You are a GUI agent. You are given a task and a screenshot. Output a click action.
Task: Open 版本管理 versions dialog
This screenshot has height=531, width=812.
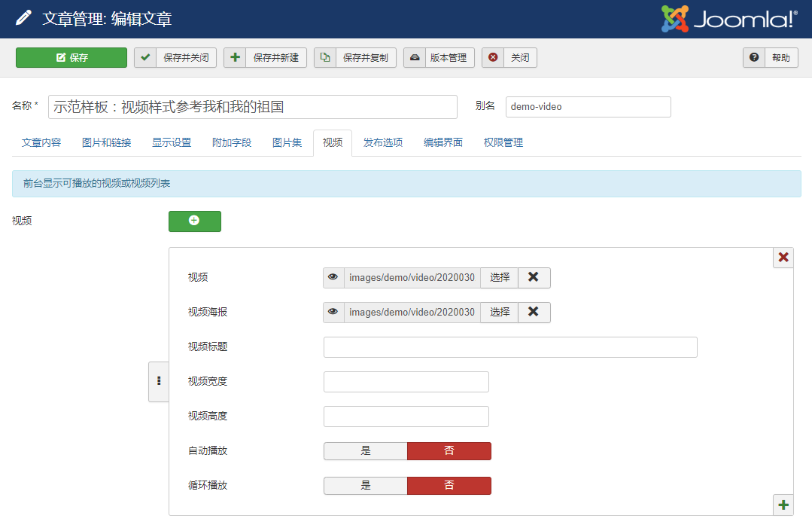click(x=439, y=58)
